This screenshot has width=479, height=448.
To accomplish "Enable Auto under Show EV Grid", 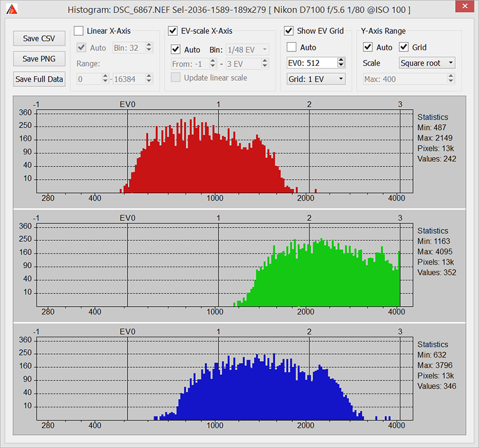I will click(x=292, y=47).
